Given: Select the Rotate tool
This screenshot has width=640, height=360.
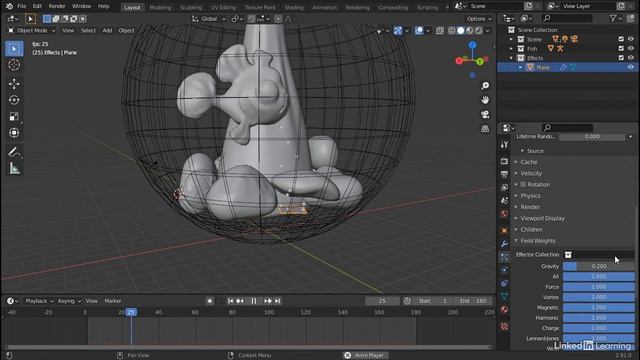Looking at the screenshot, I should pyautogui.click(x=14, y=100).
